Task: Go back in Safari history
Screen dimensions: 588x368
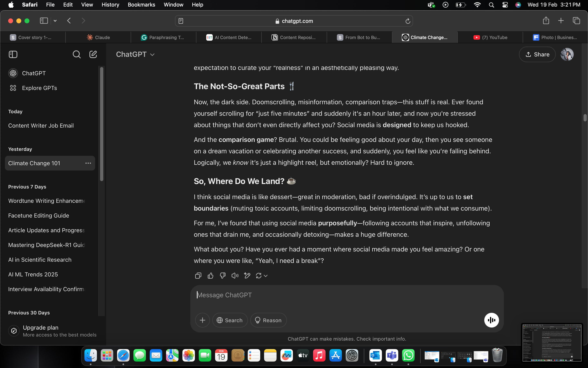Action: pos(69,21)
